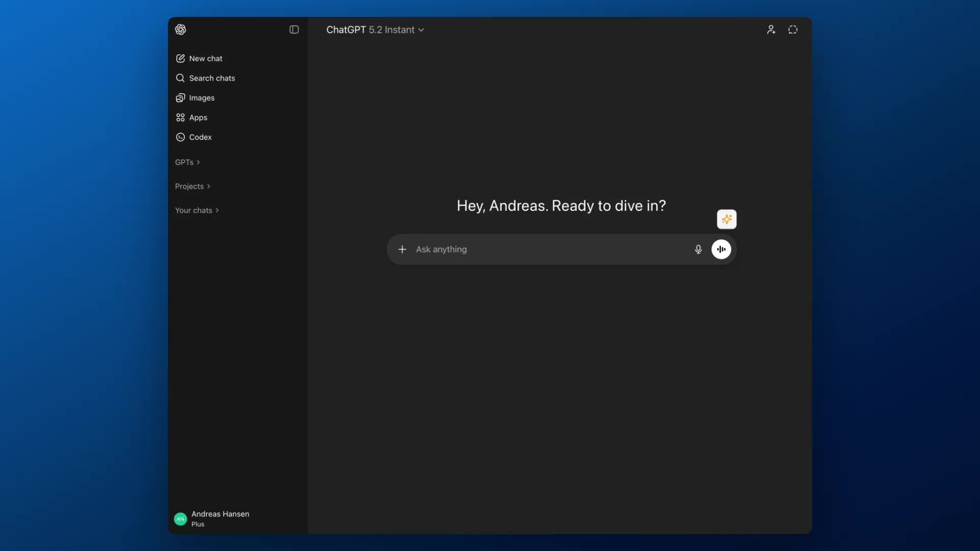The width and height of the screenshot is (980, 551).
Task: Click the add people icon
Action: coord(771,30)
